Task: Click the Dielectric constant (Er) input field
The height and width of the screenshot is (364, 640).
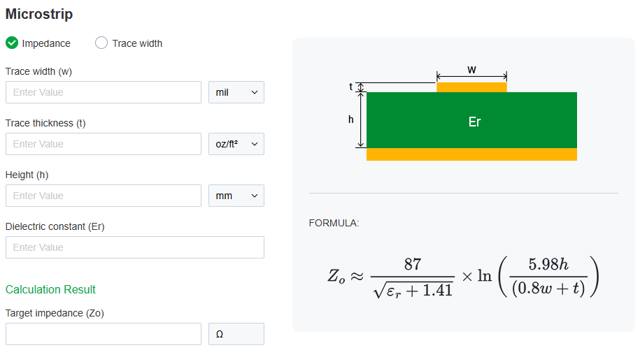Action: point(135,247)
